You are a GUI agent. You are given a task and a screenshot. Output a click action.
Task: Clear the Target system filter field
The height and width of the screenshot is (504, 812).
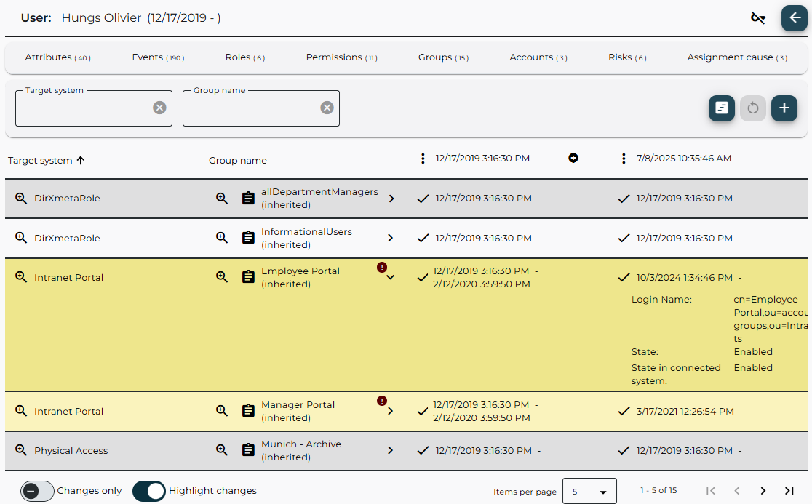click(159, 108)
